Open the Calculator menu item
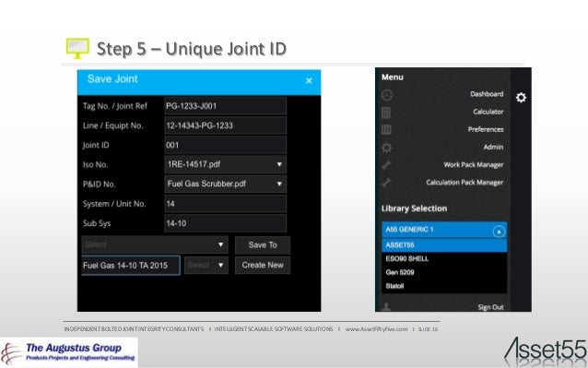The height and width of the screenshot is (368, 588). tap(488, 112)
